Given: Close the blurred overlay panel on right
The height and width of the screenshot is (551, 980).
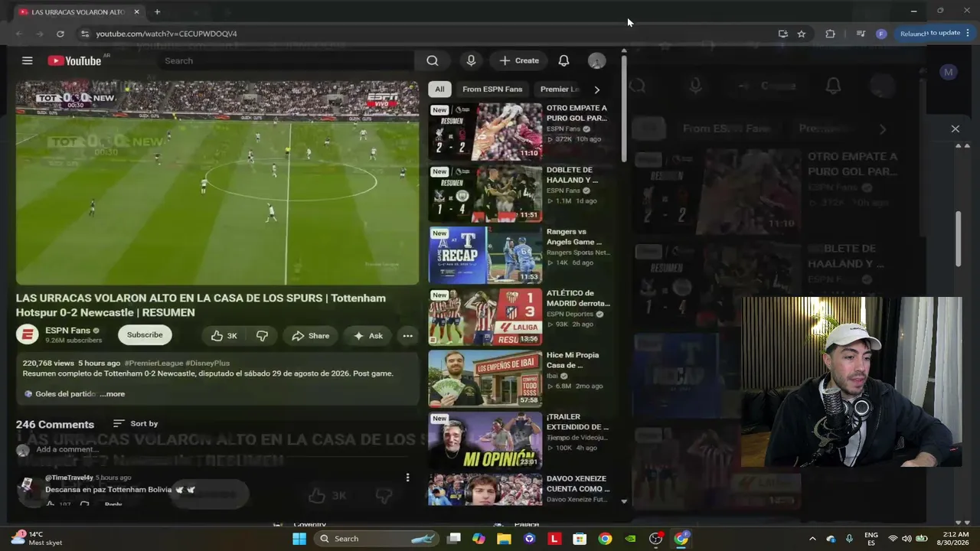Looking at the screenshot, I should click(955, 129).
